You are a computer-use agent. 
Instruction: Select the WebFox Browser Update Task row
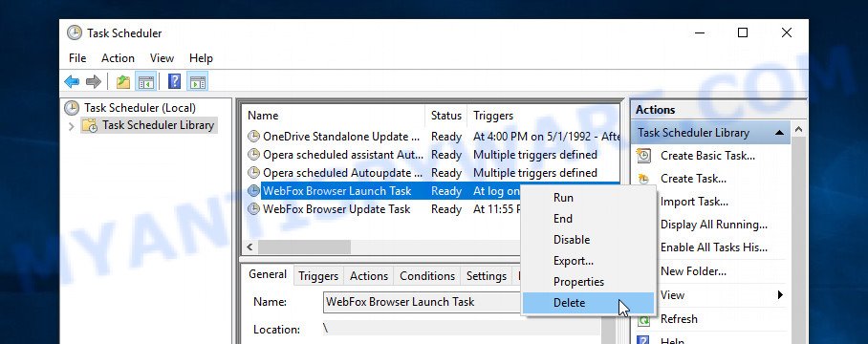pyautogui.click(x=383, y=209)
